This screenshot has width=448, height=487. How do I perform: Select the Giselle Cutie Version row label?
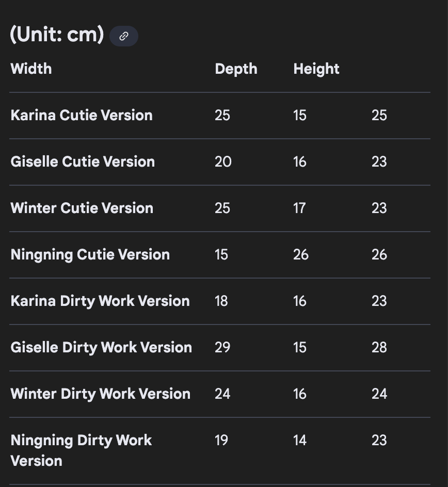[83, 161]
